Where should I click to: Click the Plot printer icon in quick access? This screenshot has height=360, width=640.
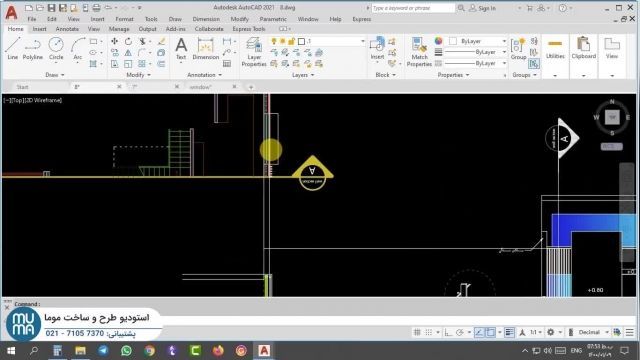96,8
